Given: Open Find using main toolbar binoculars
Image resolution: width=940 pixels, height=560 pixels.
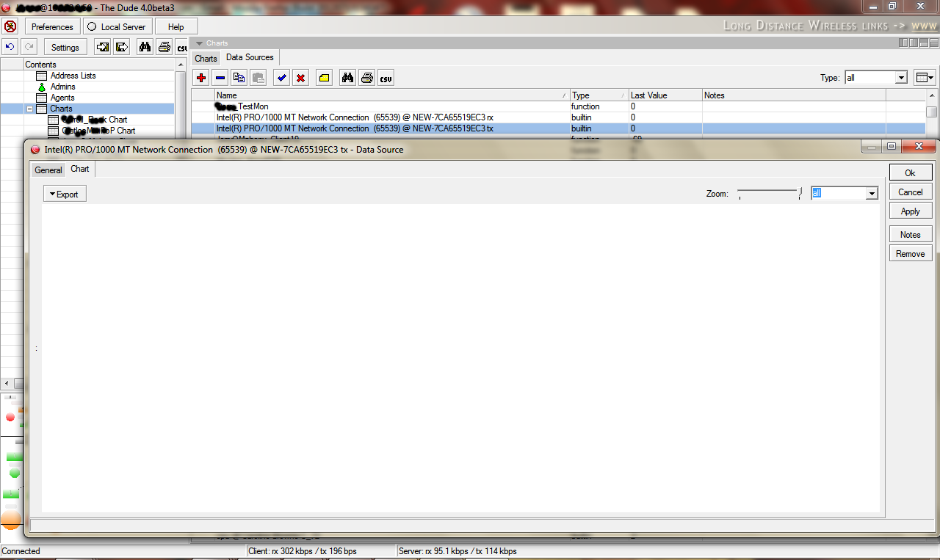Looking at the screenshot, I should point(145,47).
